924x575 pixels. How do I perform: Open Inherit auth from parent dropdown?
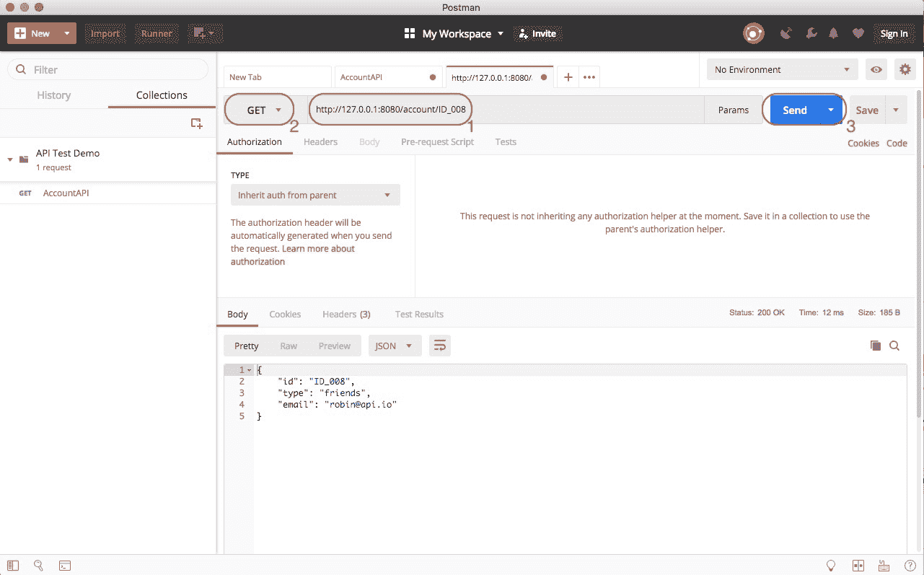315,195
